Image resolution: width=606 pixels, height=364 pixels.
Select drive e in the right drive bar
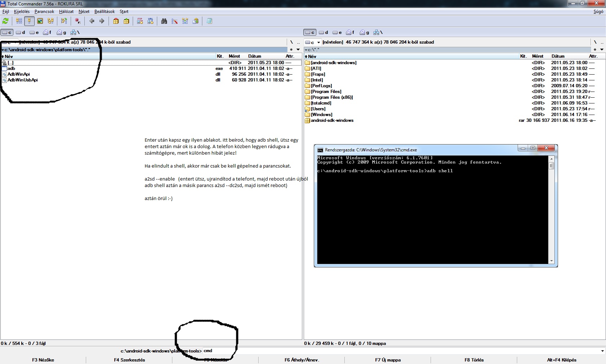337,32
